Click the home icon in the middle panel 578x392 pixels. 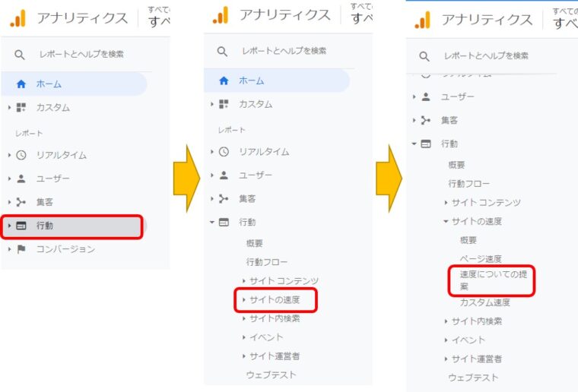pyautogui.click(x=224, y=81)
